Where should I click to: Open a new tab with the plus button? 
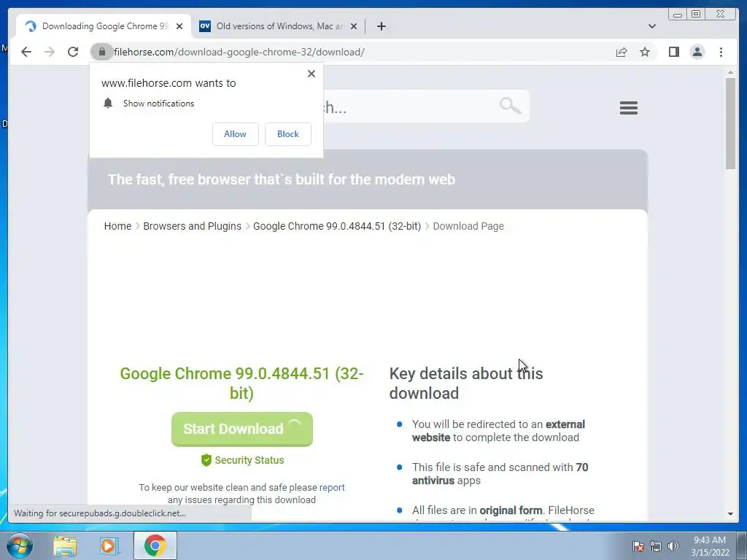(x=381, y=26)
